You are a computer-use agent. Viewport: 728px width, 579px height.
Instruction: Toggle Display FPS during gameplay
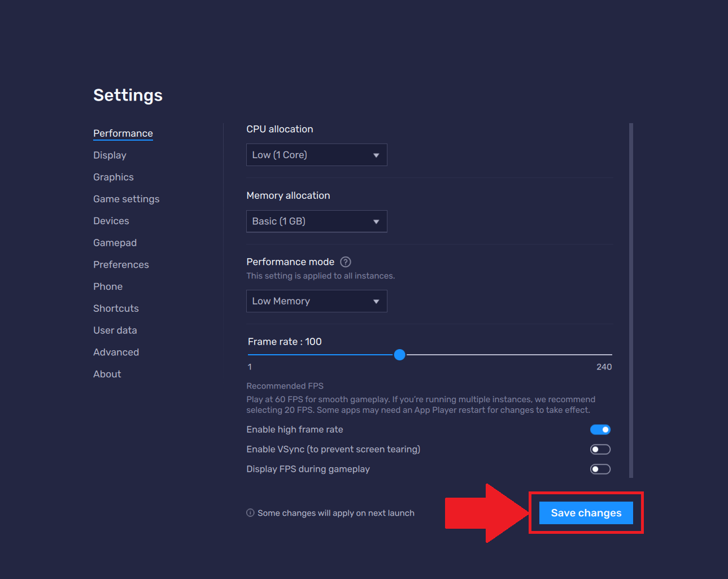pos(600,469)
